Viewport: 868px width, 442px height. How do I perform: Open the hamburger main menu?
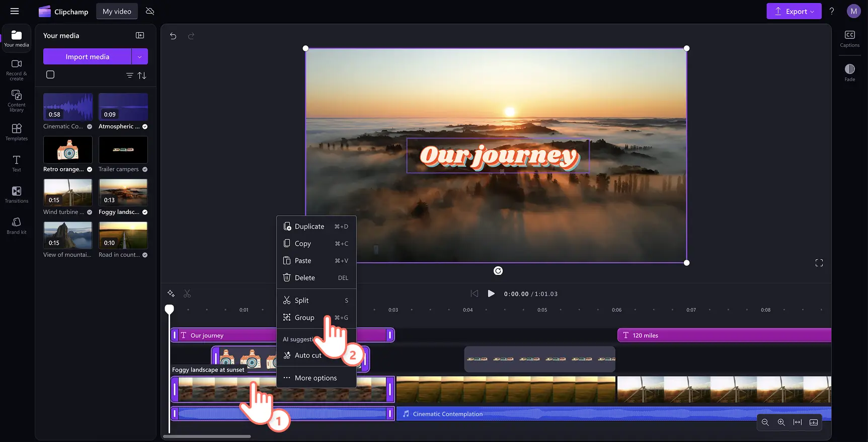15,11
